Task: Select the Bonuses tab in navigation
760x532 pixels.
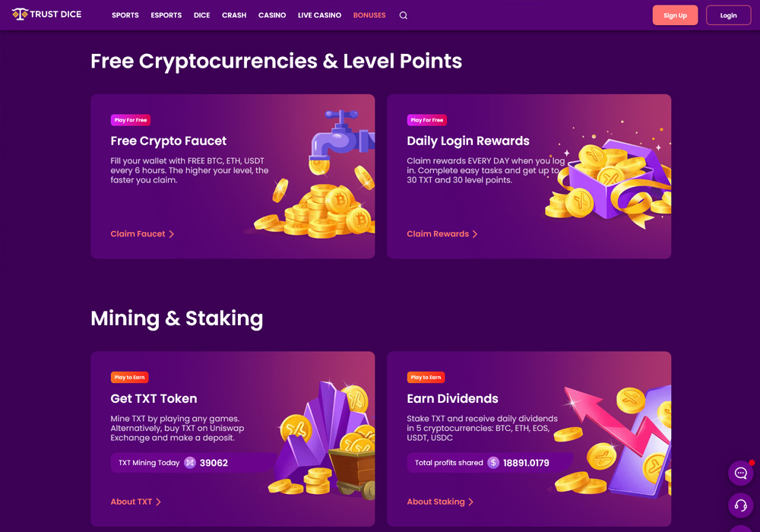Action: [x=369, y=15]
